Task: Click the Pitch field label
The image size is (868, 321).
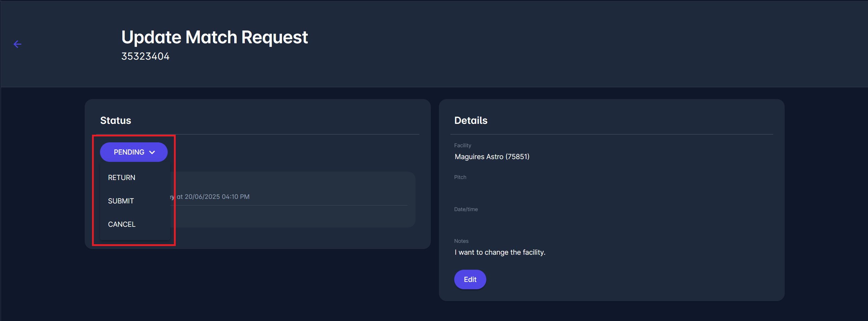Action: click(x=460, y=177)
